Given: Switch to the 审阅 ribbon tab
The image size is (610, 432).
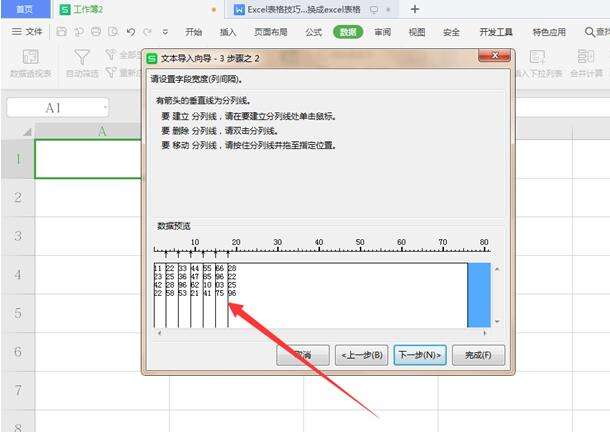Looking at the screenshot, I should coord(382,32).
